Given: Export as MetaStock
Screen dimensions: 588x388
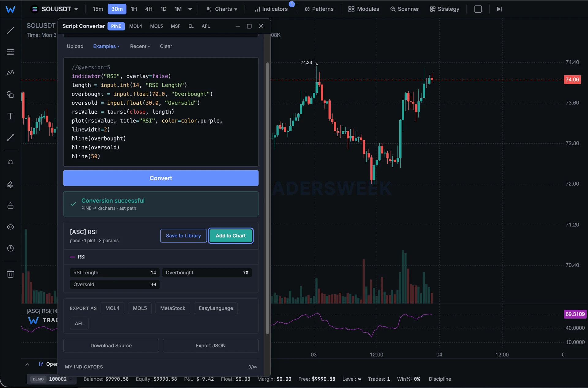Looking at the screenshot, I should [173, 308].
